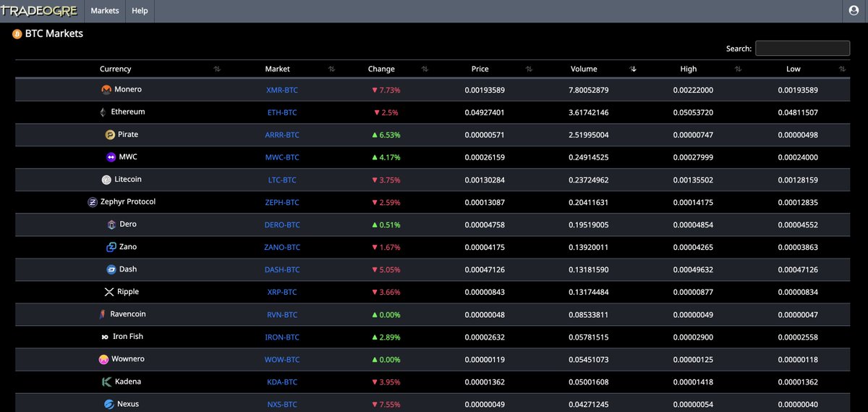The width and height of the screenshot is (868, 412).
Task: Click the Wownero coin icon
Action: coord(104,359)
